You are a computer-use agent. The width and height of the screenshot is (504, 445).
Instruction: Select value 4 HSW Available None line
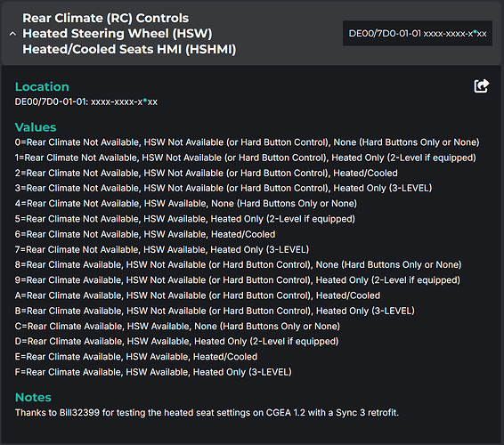[x=186, y=204]
